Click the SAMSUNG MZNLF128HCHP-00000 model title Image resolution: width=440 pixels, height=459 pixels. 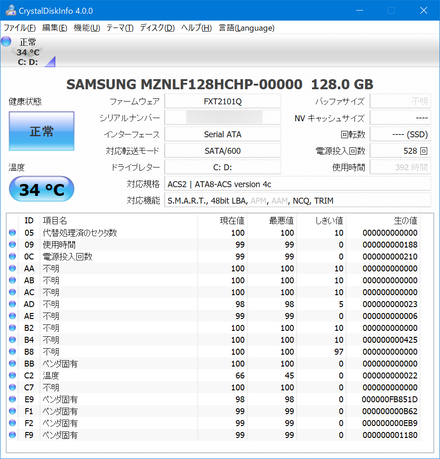[184, 84]
